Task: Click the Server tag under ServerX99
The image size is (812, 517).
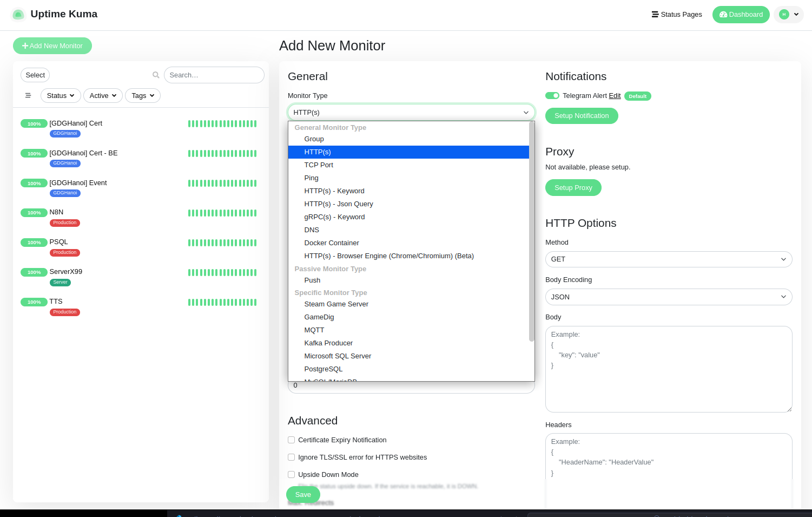Action: [60, 283]
